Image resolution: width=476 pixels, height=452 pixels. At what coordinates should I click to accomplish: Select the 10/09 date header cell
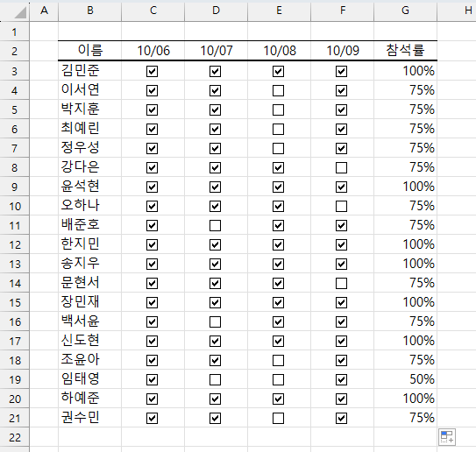pyautogui.click(x=343, y=51)
